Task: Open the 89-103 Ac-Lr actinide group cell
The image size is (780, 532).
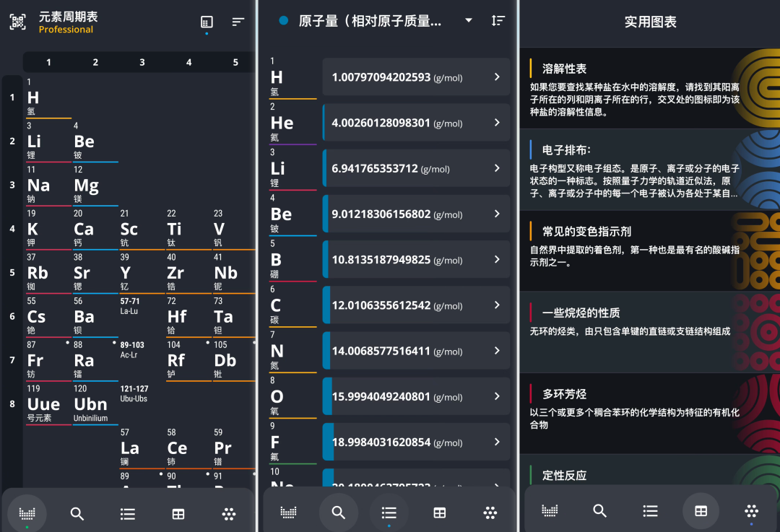Action: point(142,360)
